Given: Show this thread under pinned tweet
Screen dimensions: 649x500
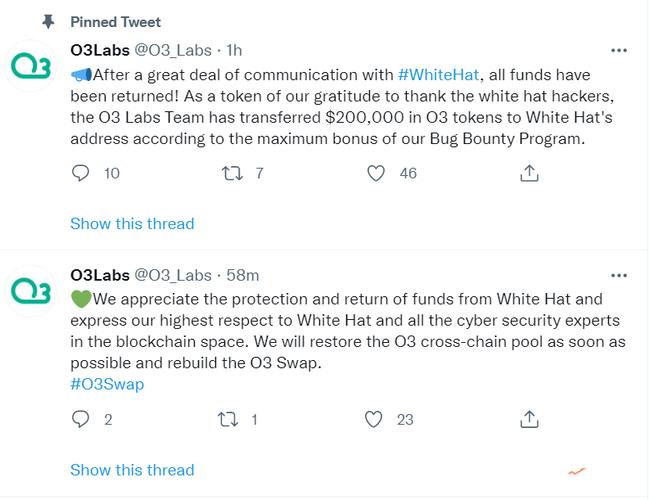Looking at the screenshot, I should [x=132, y=224].
